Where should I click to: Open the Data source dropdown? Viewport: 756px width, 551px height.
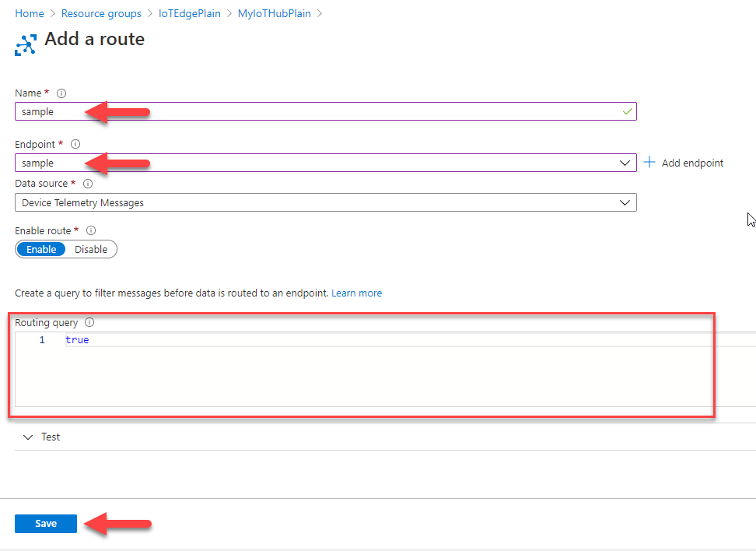(x=325, y=202)
